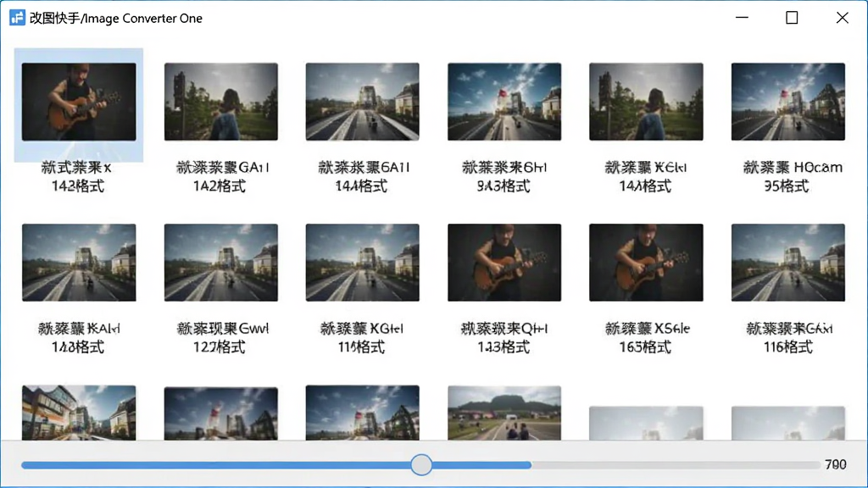Image resolution: width=868 pixels, height=488 pixels.
Task: Close the Image Converter One window
Action: pos(842,18)
